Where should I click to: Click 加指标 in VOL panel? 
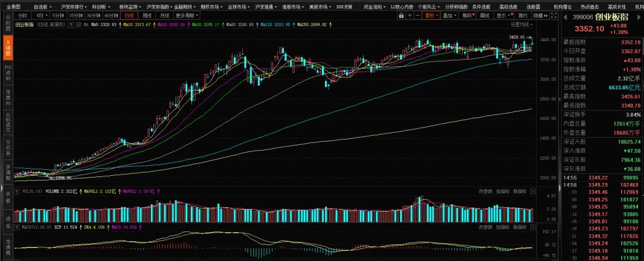pyautogui.click(x=503, y=191)
